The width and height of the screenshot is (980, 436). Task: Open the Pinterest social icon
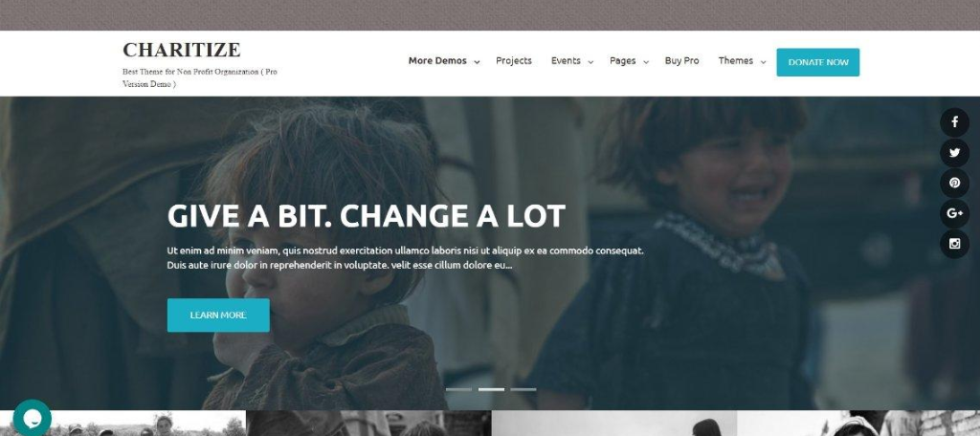tap(954, 183)
